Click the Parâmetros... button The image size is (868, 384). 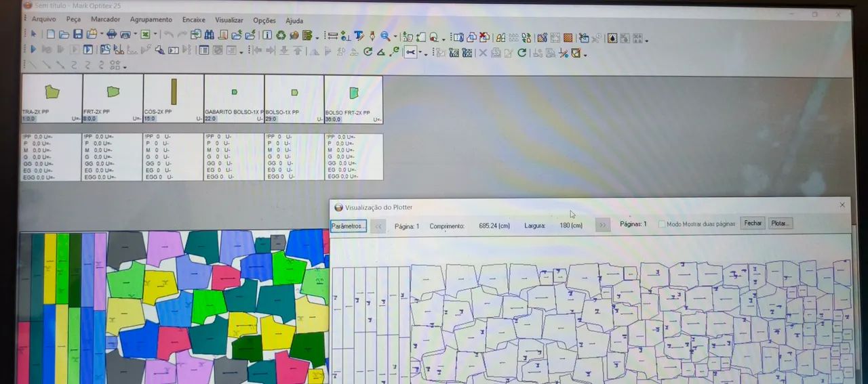pyautogui.click(x=349, y=226)
